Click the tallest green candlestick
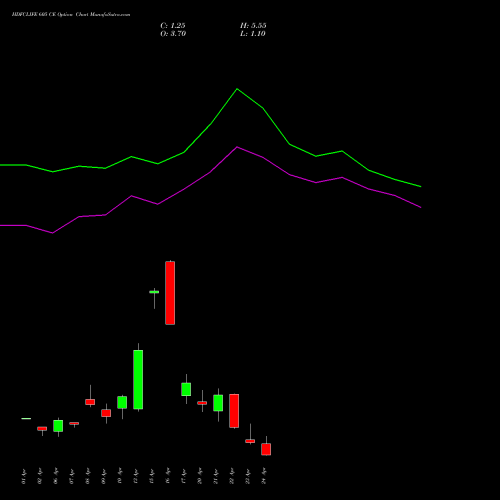 (138, 379)
